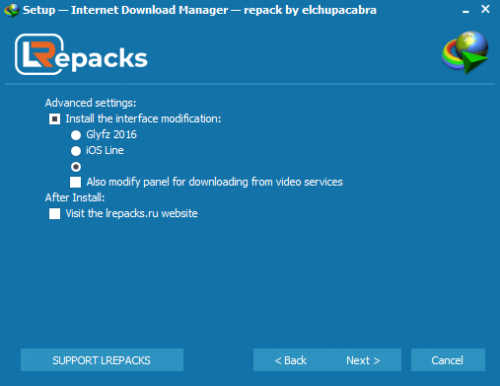Screen dimensions: 500x386
Task: Proceed with the Next > button
Action: tap(364, 360)
